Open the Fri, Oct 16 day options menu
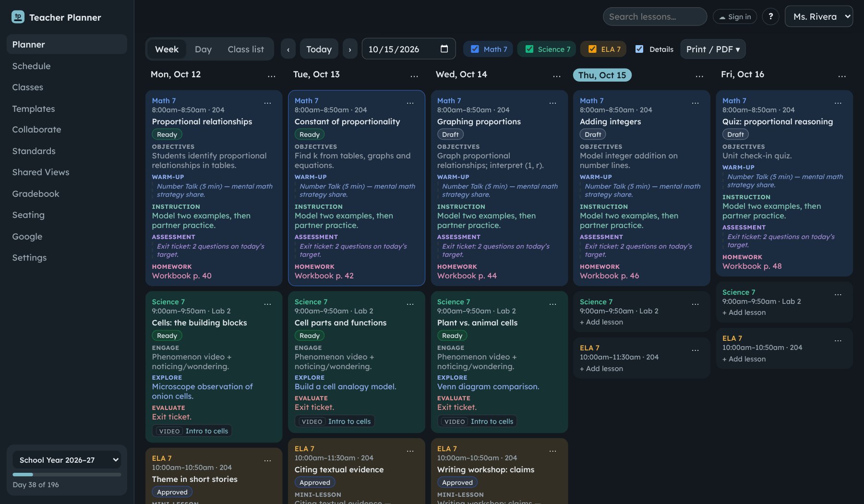 (842, 75)
